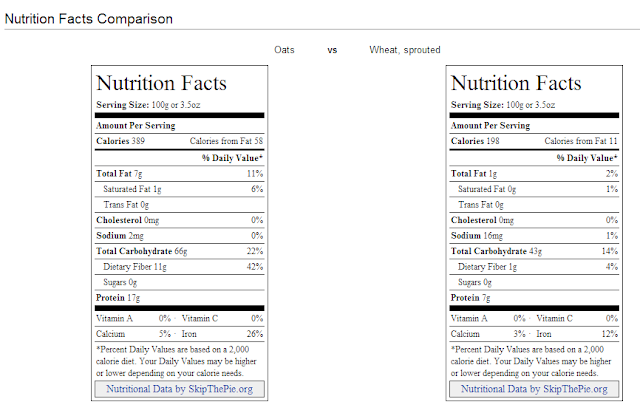Image resolution: width=640 pixels, height=416 pixels.
Task: Click Dietary Fiber 11g row
Action: pos(180,267)
